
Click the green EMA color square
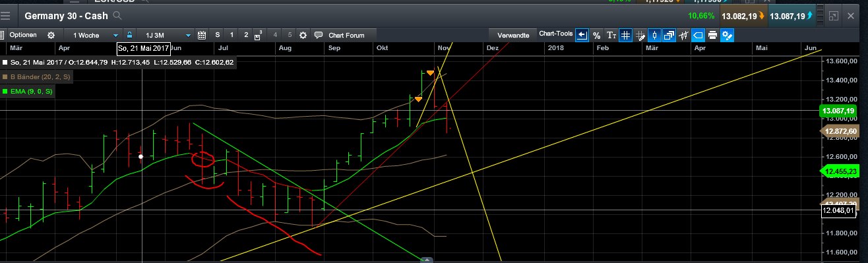pos(5,92)
